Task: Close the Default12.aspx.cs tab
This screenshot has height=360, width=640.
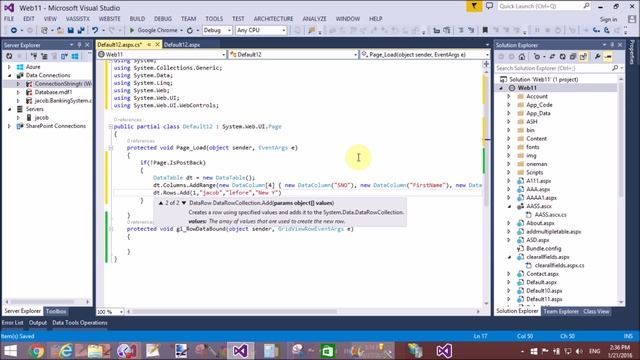Action: [158, 44]
